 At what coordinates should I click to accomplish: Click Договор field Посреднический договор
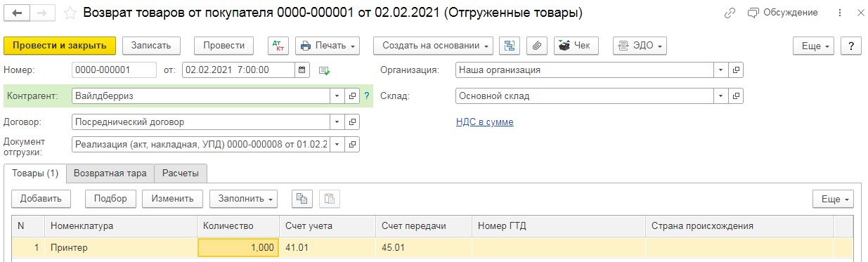(201, 122)
